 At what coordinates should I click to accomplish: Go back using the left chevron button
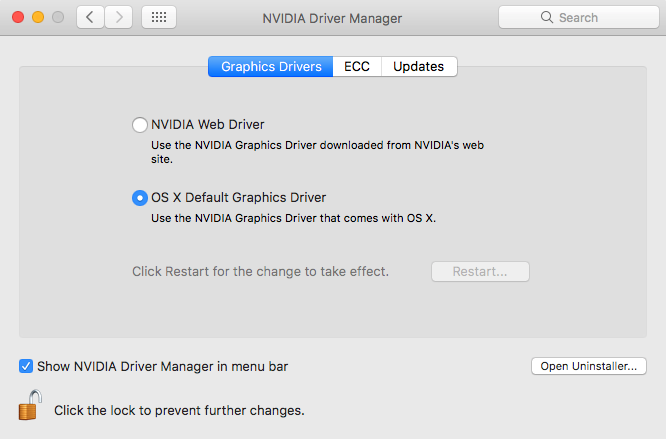(x=91, y=17)
